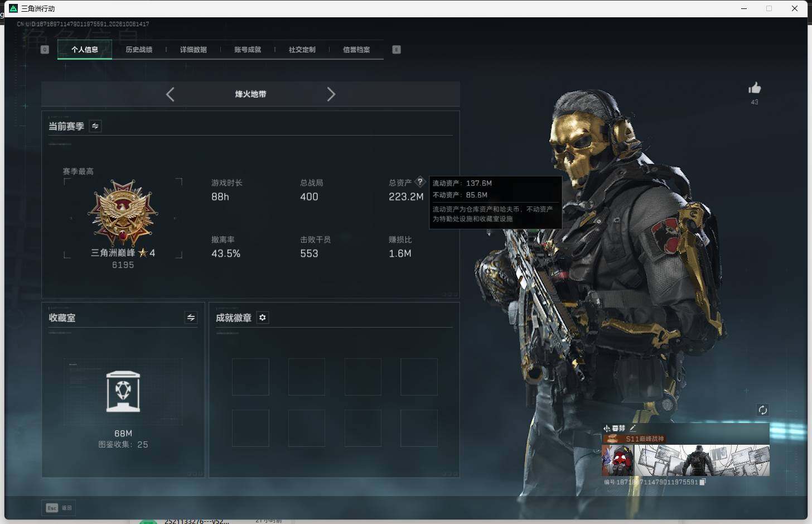This screenshot has width=812, height=524.
Task: Open the 信誉档案 tab
Action: [356, 50]
